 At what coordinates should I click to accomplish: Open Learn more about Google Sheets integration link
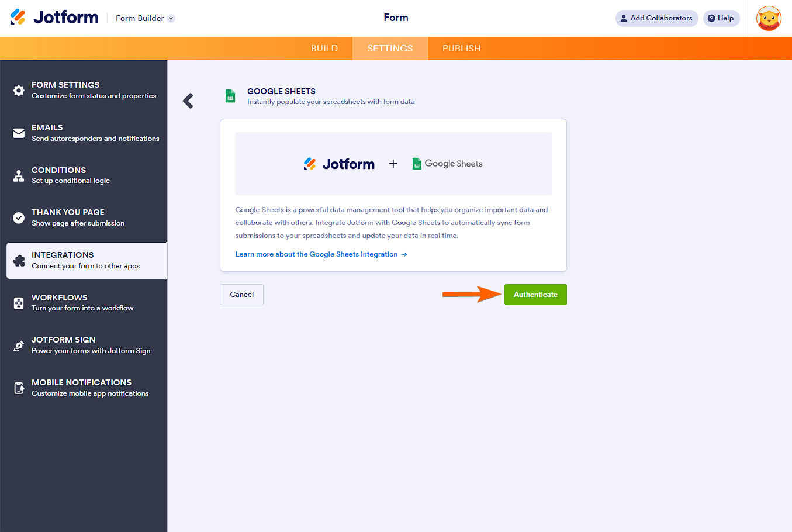click(x=321, y=254)
